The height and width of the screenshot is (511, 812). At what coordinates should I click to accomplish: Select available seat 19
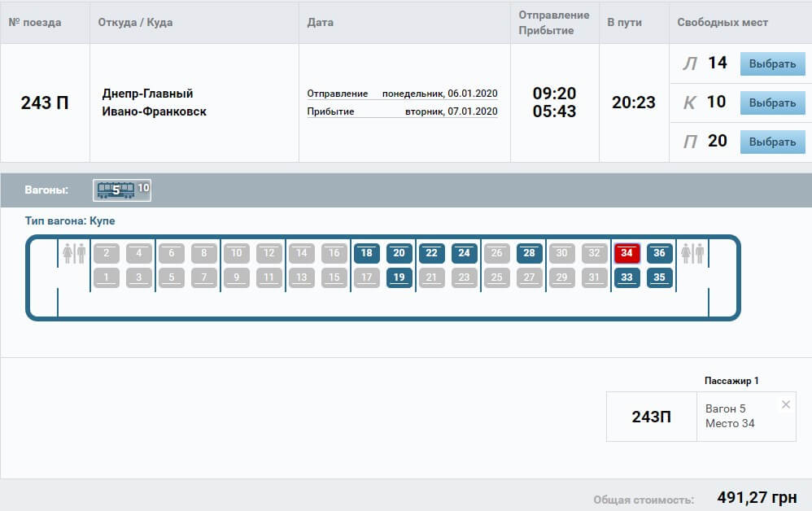tap(399, 277)
